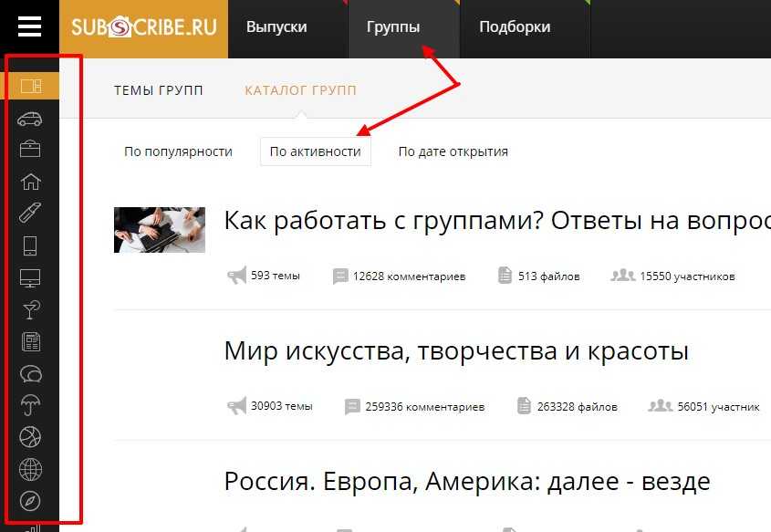Open the hamburger main menu
The height and width of the screenshot is (532, 771).
pos(29,27)
